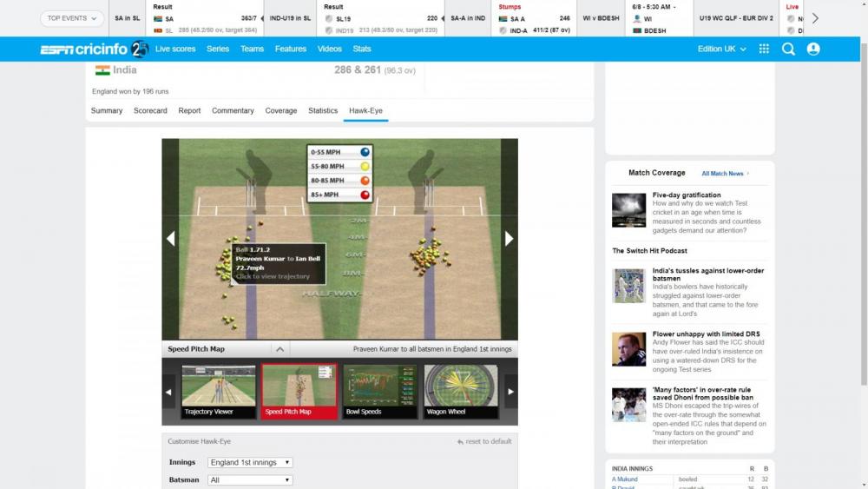Open WI v BDESH event in ticker
The width and height of the screenshot is (868, 489).
click(x=602, y=18)
